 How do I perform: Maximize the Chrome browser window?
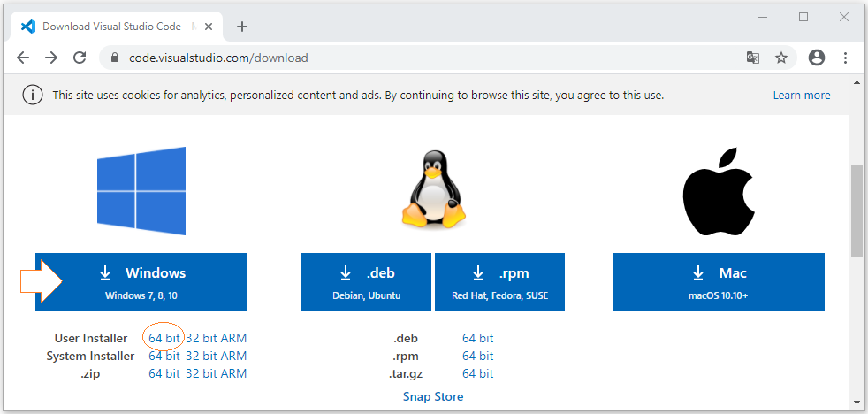(803, 18)
